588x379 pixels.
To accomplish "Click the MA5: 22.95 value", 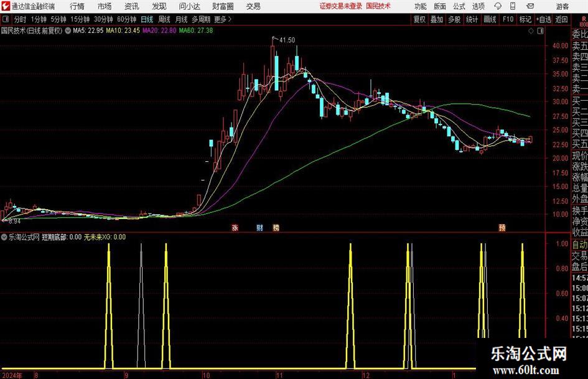I will (x=88, y=30).
